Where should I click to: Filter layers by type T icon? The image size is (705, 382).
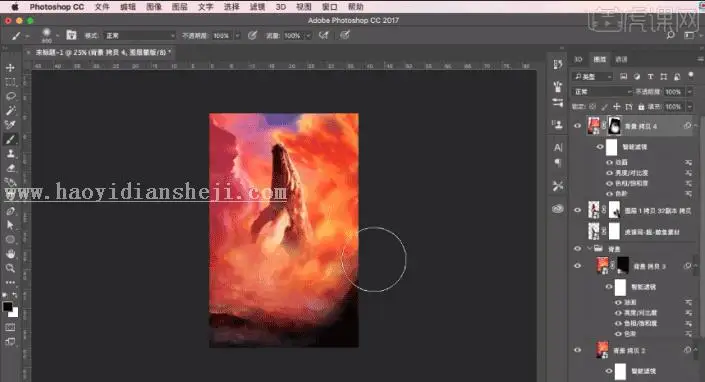point(650,76)
